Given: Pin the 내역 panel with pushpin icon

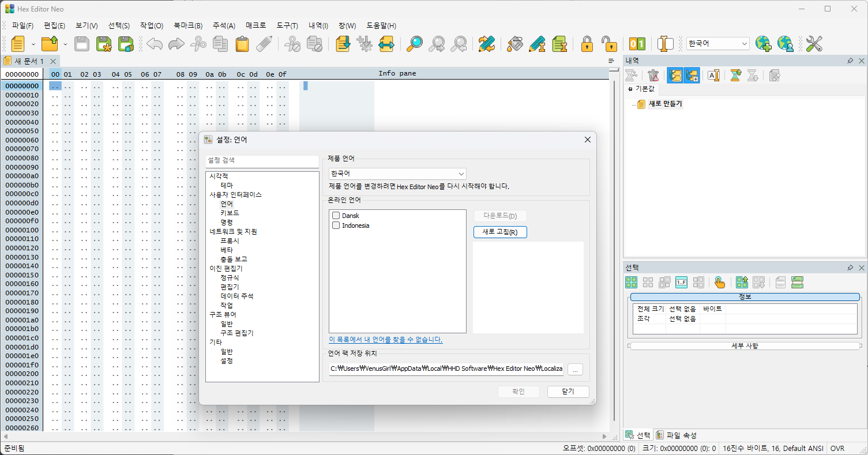Looking at the screenshot, I should pyautogui.click(x=850, y=61).
